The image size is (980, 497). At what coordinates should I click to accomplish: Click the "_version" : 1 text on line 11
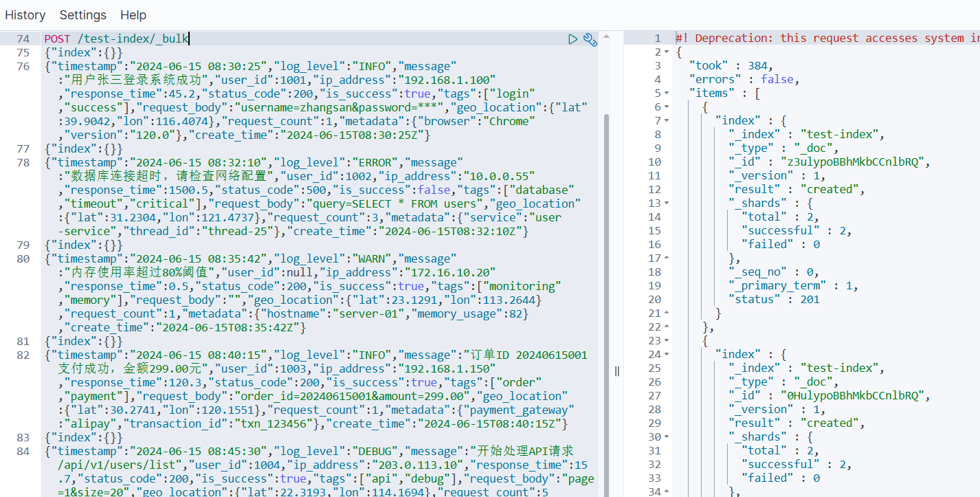click(777, 176)
